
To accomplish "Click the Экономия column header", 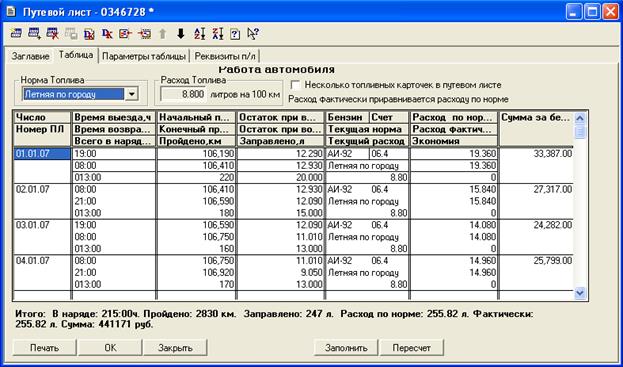I will (454, 141).
